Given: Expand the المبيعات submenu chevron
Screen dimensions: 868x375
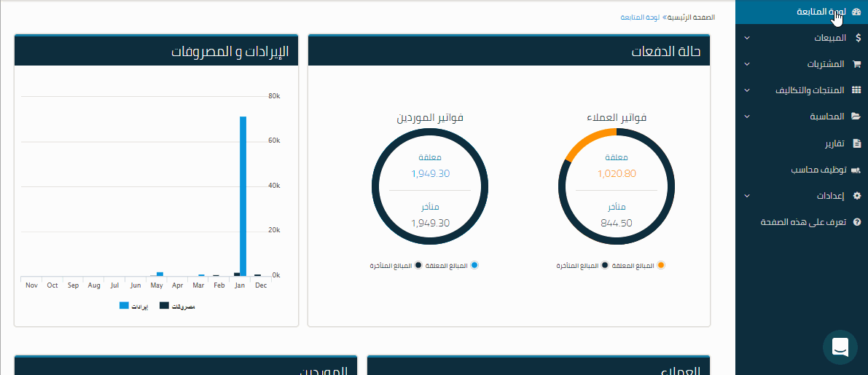Looking at the screenshot, I should [746, 38].
